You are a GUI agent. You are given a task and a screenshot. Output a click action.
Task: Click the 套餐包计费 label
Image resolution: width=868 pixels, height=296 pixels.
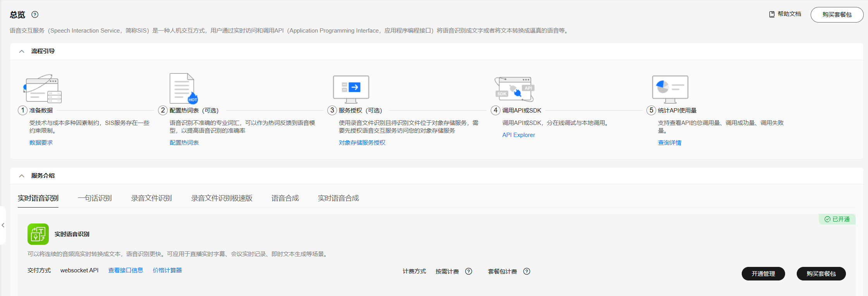click(x=502, y=272)
